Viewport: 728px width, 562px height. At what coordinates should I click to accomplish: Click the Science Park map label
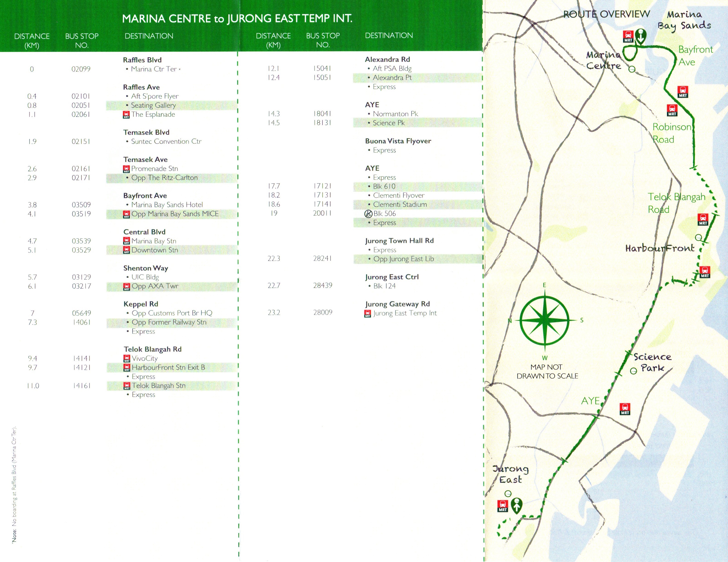[652, 363]
